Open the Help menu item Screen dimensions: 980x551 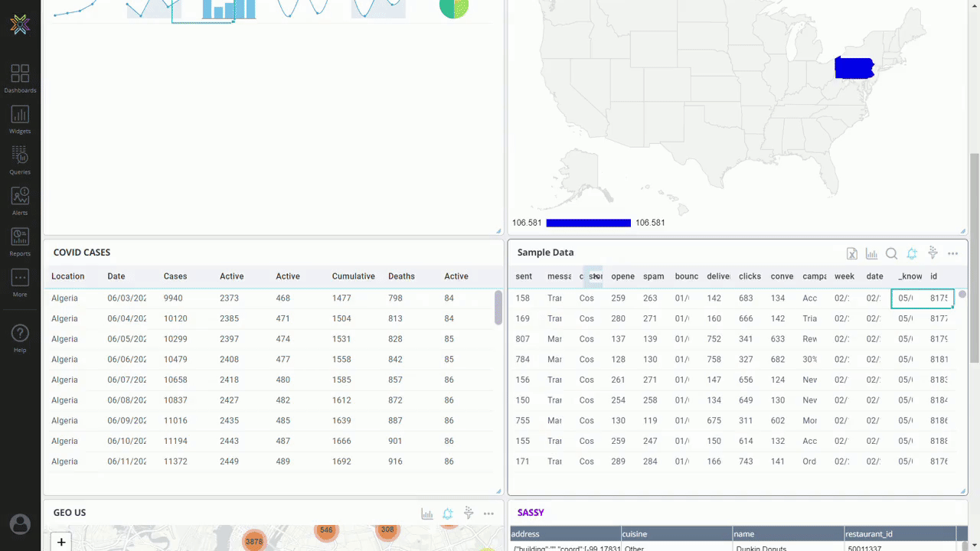click(x=20, y=337)
